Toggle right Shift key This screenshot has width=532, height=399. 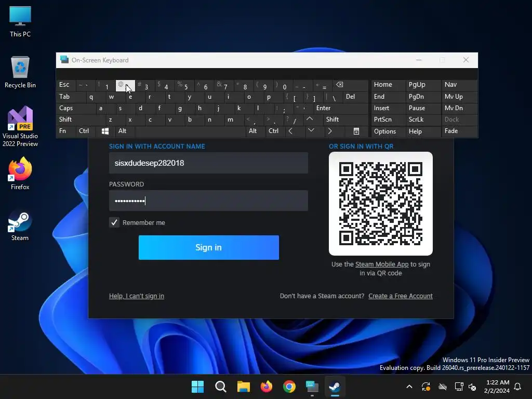coord(345,119)
